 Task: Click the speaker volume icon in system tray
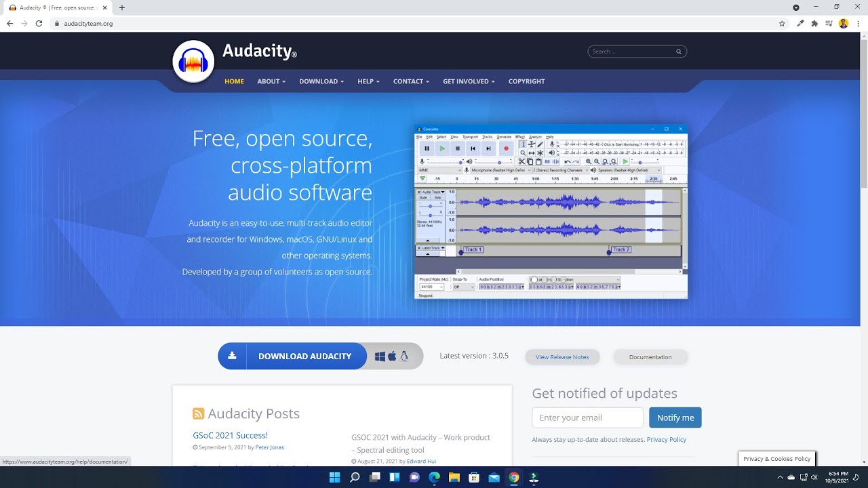coord(814,477)
